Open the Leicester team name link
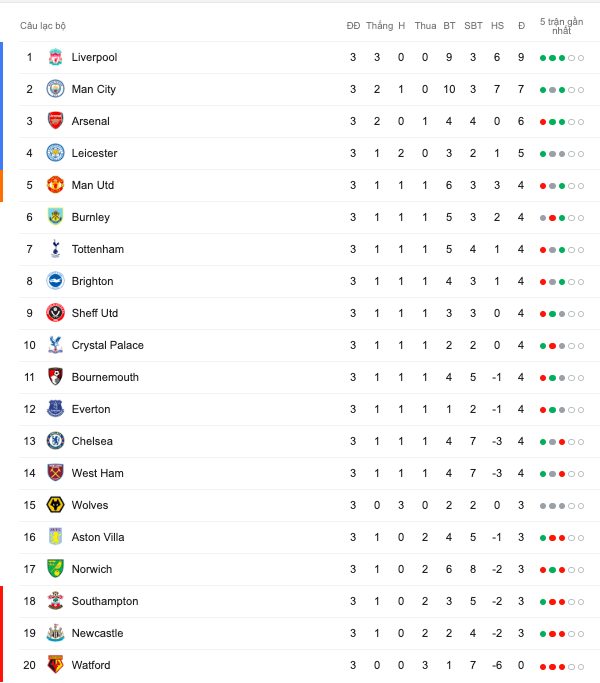Viewport: 600px width, 683px height. (x=94, y=153)
